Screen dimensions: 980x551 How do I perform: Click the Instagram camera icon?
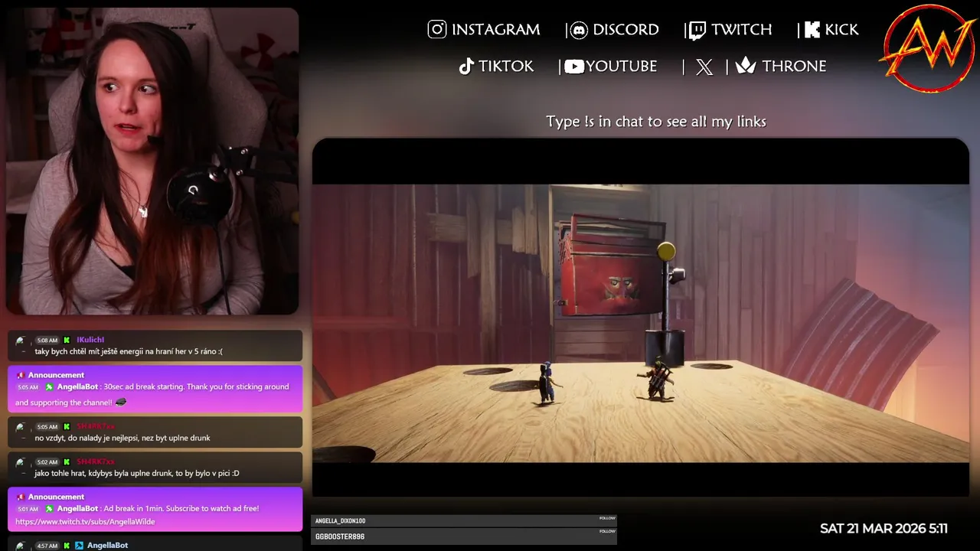(x=436, y=30)
